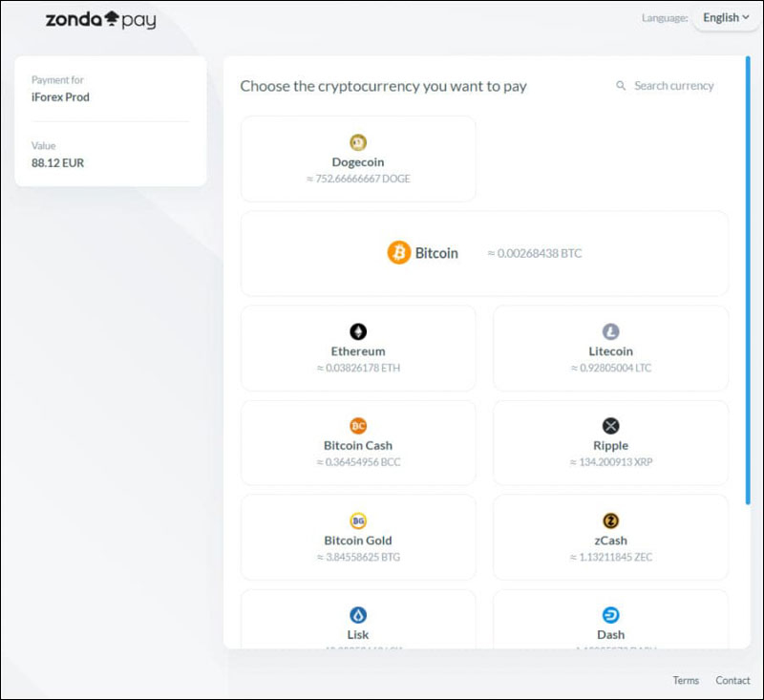Choose the Litecoin icon
The width and height of the screenshot is (764, 700).
610,332
